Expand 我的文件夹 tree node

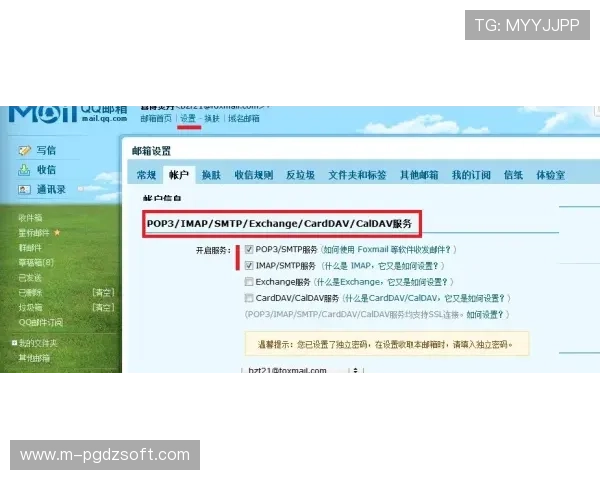(15, 343)
